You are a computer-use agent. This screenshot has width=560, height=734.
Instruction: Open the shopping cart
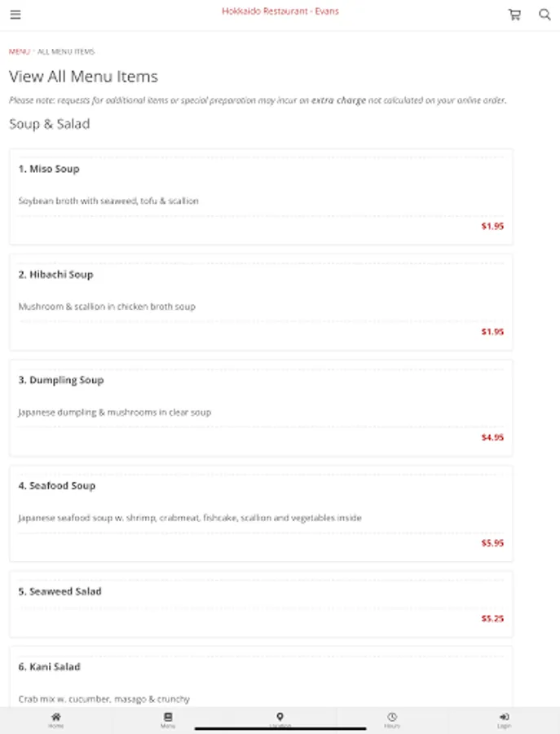[514, 15]
